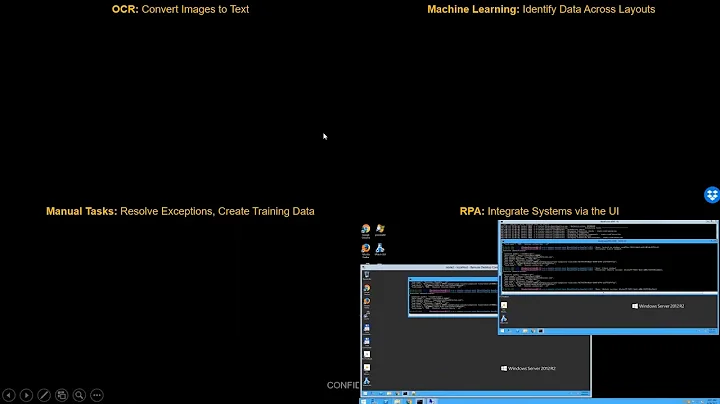720x404 pixels.
Task: Click Windows Server 2012 R2 text in lower window
Action: [528, 368]
